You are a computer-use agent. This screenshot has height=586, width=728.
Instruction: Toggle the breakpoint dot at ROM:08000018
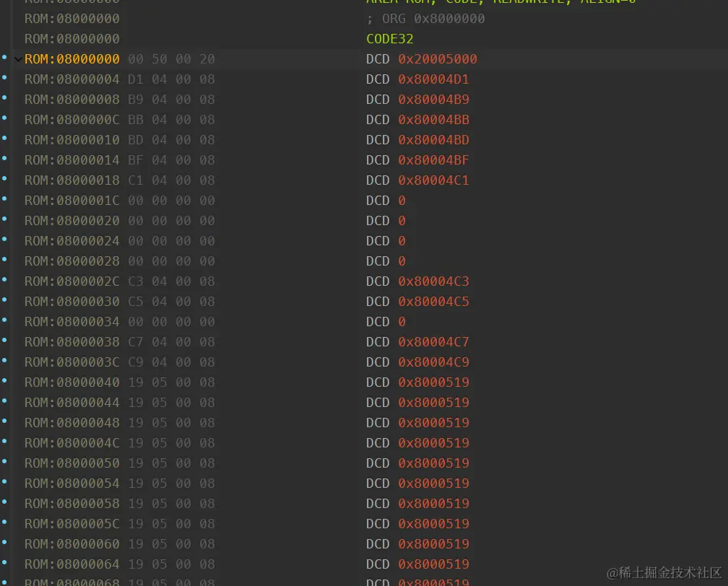pyautogui.click(x=4, y=179)
